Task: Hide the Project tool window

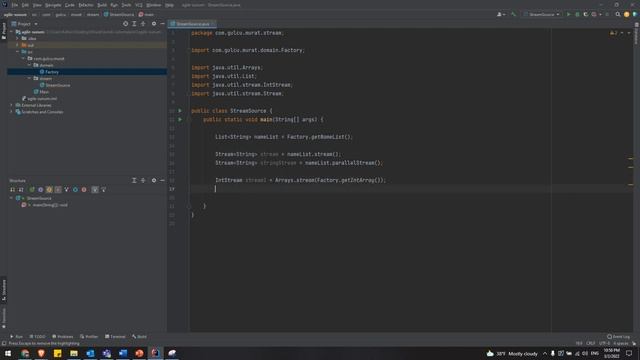Action: pyautogui.click(x=162, y=24)
